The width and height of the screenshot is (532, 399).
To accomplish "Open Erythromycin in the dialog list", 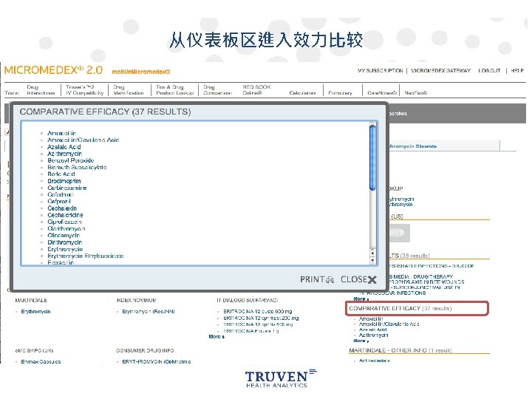I will (65, 250).
